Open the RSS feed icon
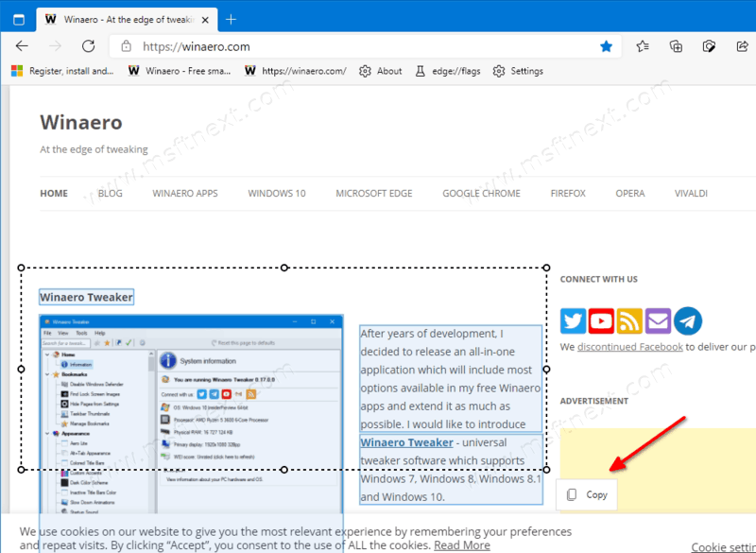The height and width of the screenshot is (553, 756). point(630,321)
